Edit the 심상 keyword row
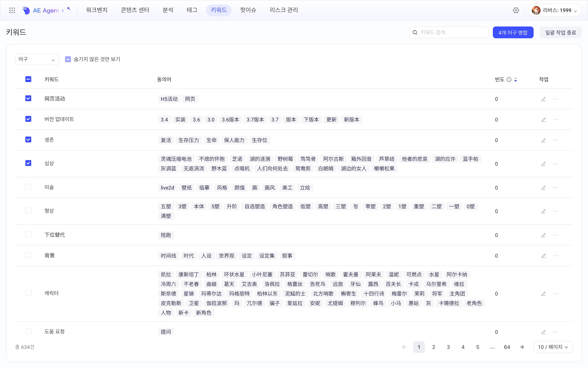The image size is (588, 368). coord(544,164)
